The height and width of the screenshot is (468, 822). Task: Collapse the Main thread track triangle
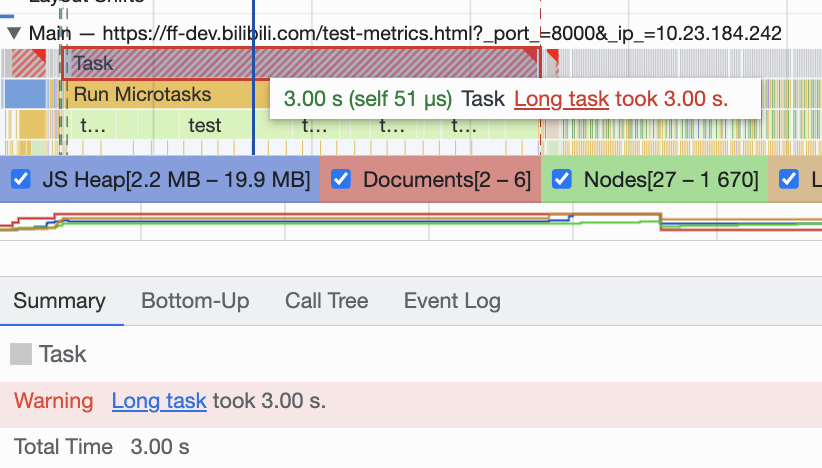tap(14, 34)
